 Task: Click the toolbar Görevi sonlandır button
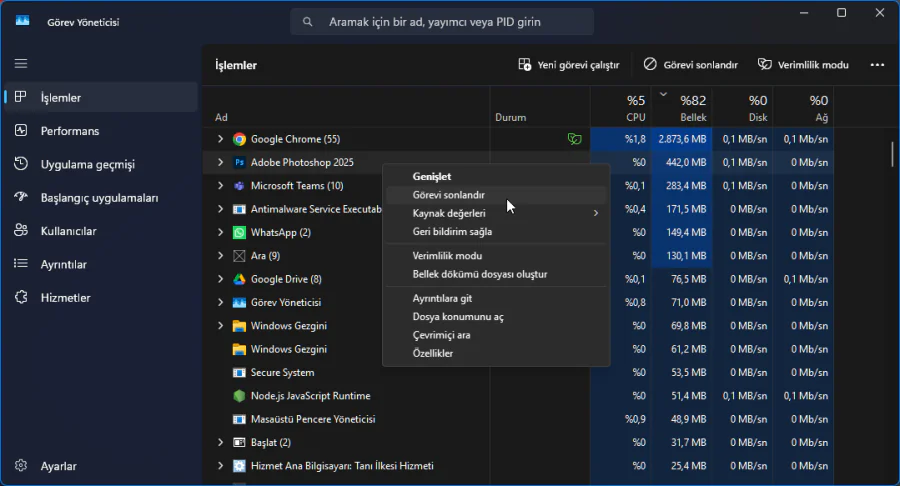point(690,65)
